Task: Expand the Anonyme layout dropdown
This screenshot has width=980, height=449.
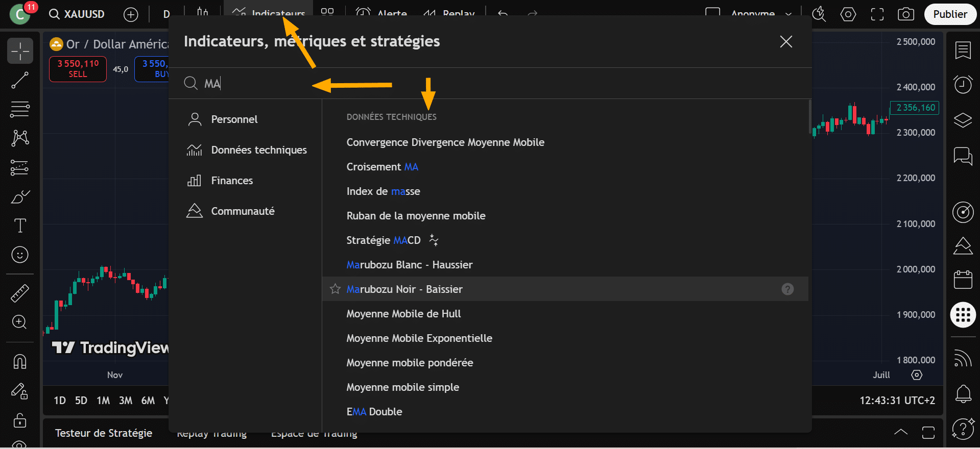Action: coord(788,14)
